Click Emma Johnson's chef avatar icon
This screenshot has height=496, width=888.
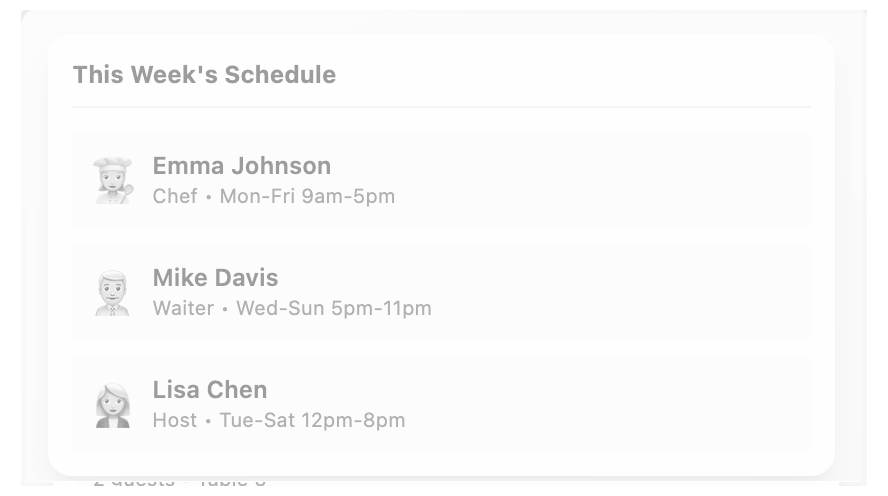pyautogui.click(x=112, y=180)
